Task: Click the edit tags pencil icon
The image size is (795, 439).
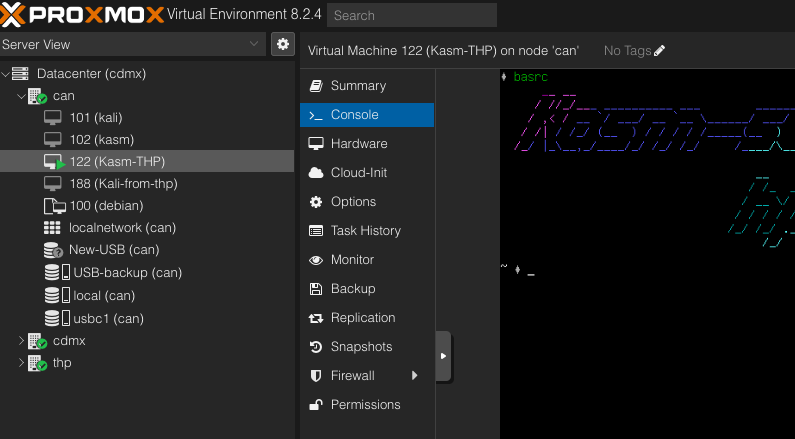Action: pos(659,51)
